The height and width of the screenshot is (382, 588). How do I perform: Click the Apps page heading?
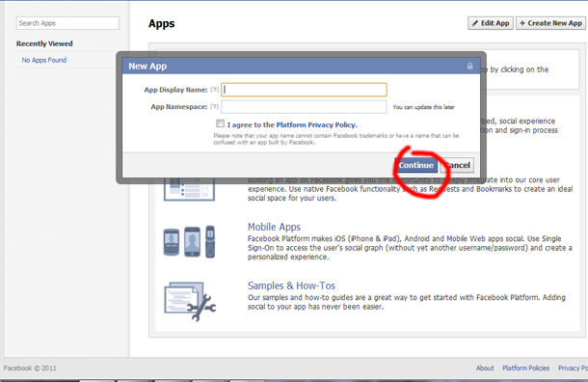pos(161,24)
